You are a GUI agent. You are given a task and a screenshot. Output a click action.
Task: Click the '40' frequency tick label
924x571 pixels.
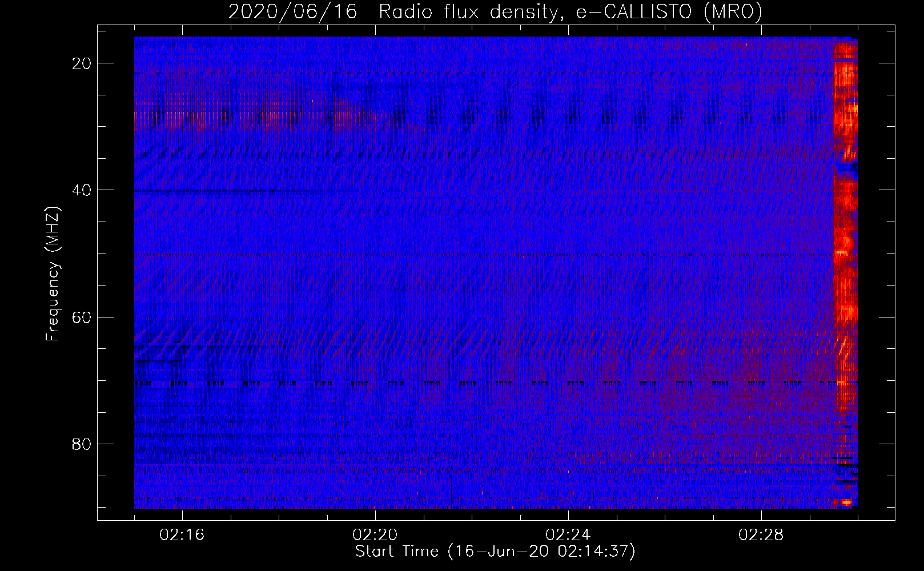(82, 190)
